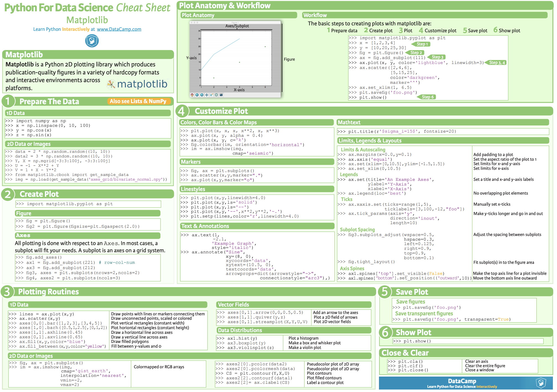Open the Configure subplots tool
This screenshot has height=392, width=557.
click(216, 95)
